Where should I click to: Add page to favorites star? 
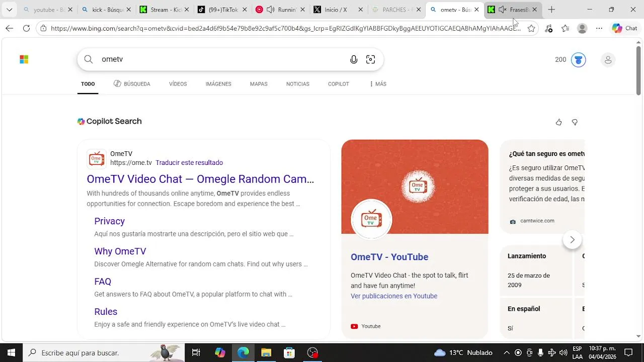pos(531,29)
